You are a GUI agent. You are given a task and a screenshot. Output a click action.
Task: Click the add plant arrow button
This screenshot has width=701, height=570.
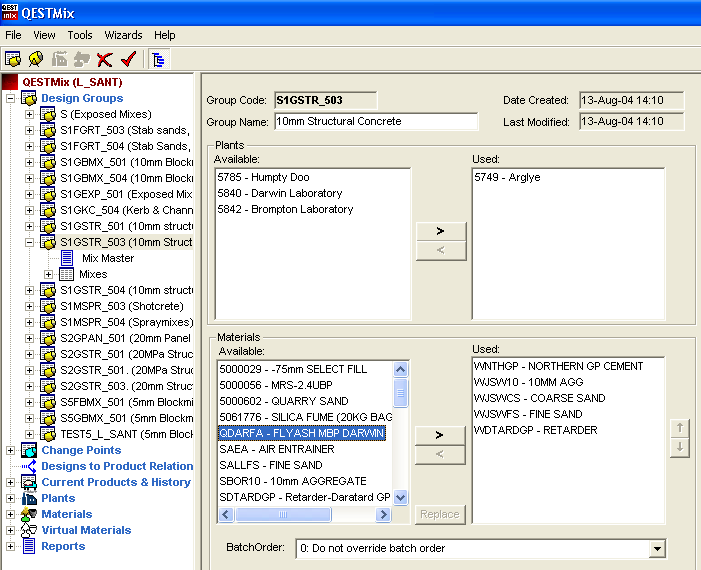tap(440, 231)
